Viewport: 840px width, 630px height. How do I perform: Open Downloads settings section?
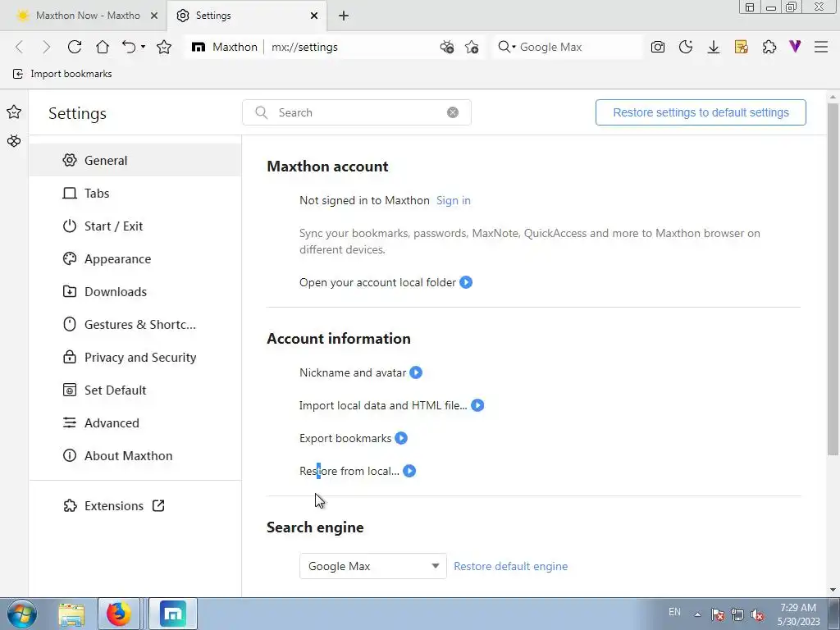[x=135, y=291]
